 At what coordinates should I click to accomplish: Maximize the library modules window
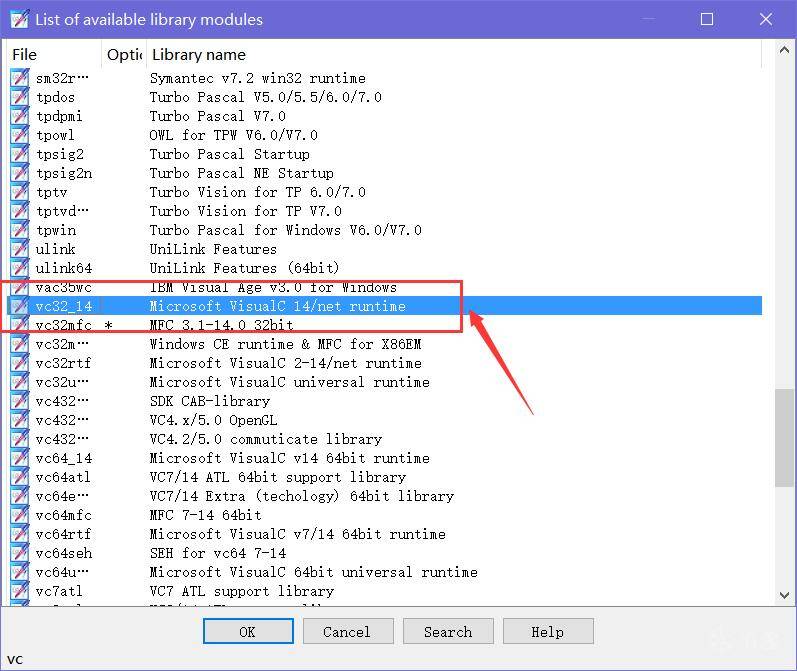[x=707, y=19]
